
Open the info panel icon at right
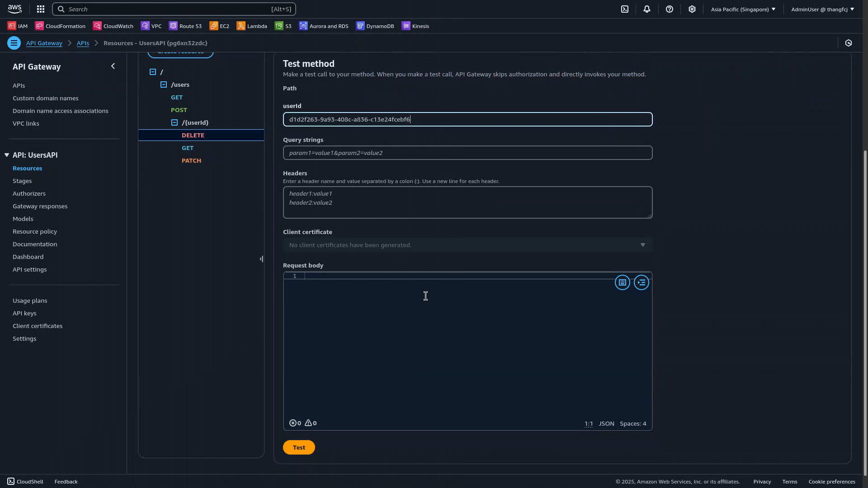(x=849, y=43)
